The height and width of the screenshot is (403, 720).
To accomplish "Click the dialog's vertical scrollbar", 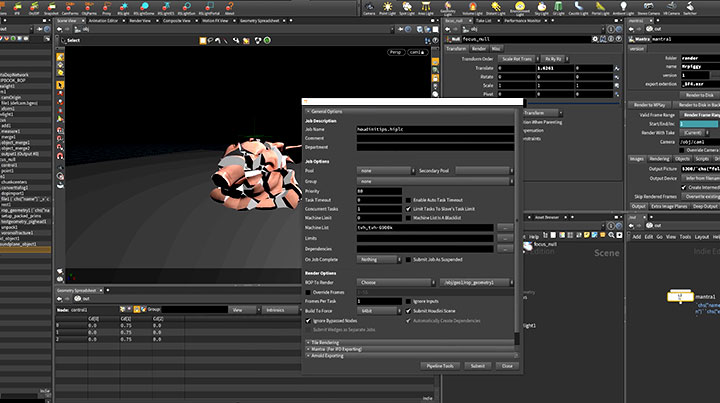I will (517, 220).
